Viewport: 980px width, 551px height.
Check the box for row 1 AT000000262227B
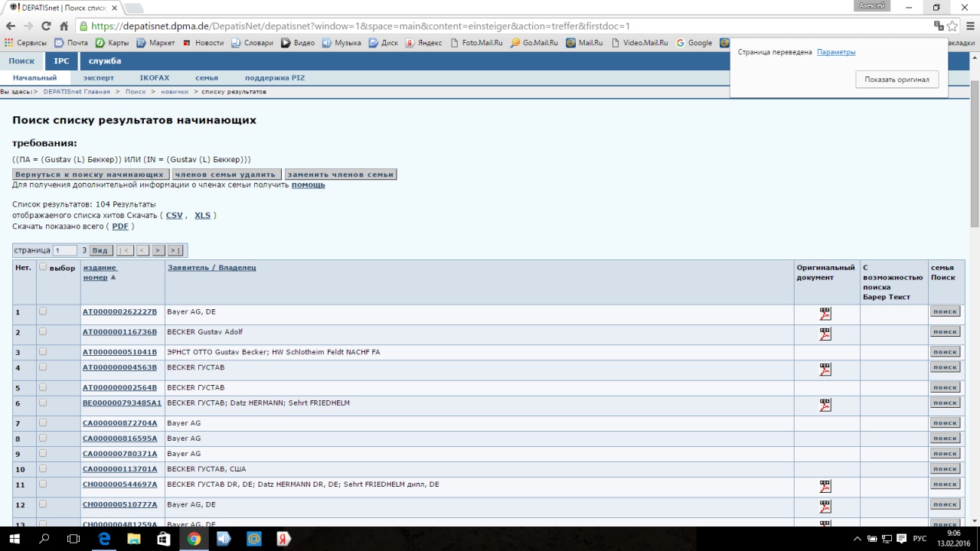point(43,311)
